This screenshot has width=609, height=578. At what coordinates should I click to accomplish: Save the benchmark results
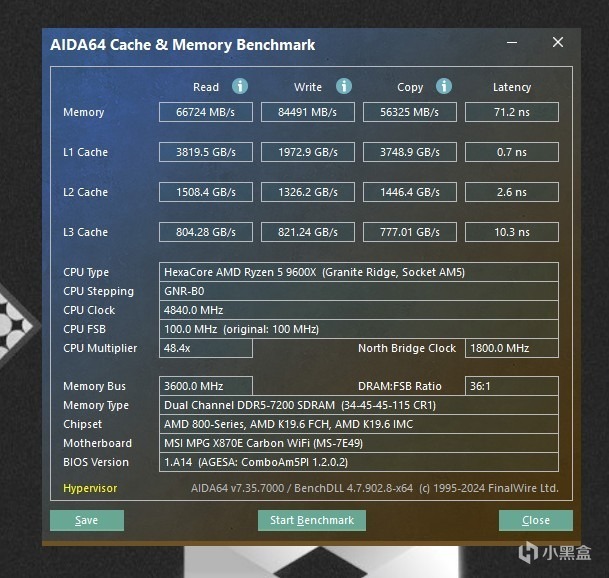(87, 520)
